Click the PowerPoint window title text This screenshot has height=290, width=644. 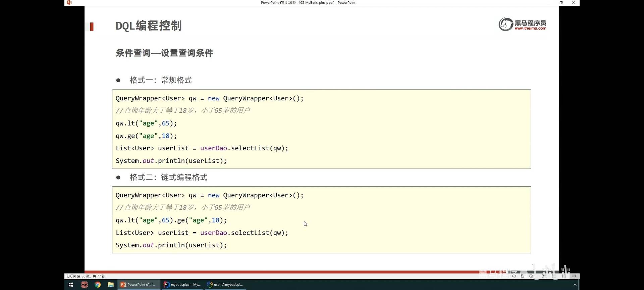pos(308,3)
